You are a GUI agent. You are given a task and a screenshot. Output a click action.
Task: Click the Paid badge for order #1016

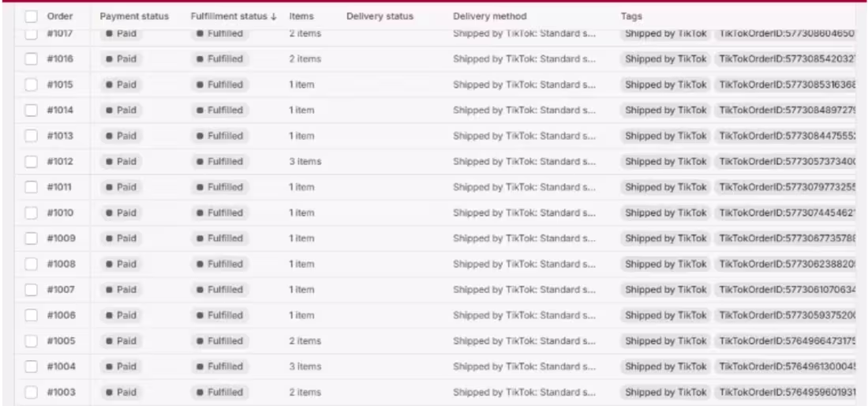pyautogui.click(x=122, y=59)
